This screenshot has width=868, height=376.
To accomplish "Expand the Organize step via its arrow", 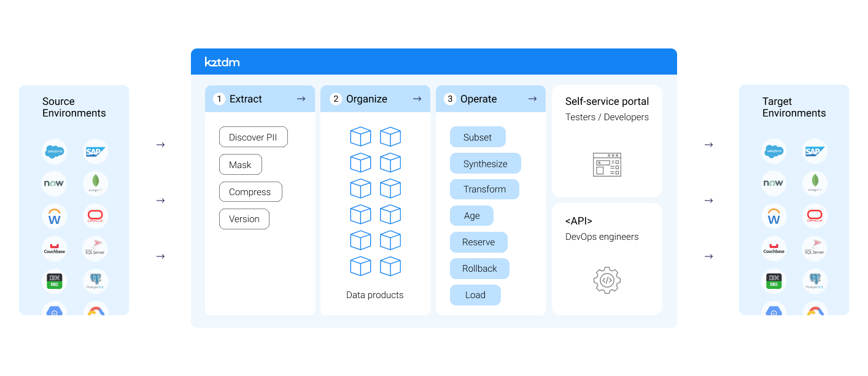I will pyautogui.click(x=417, y=98).
